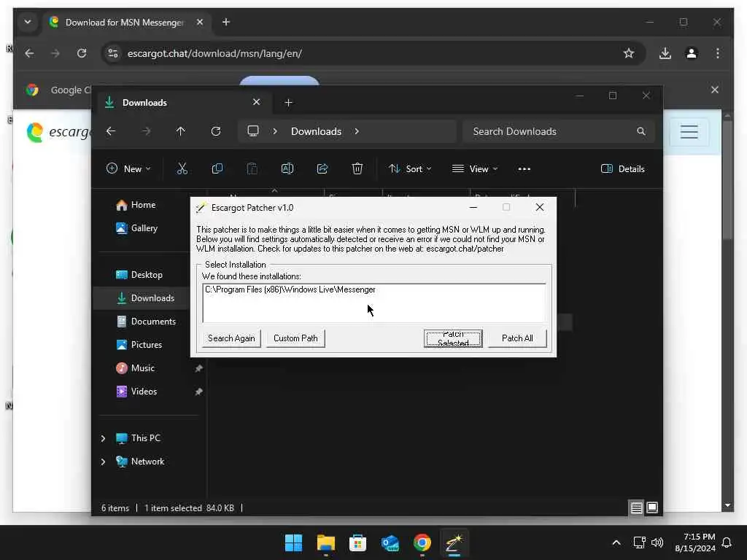Open Videos in Explorer sidebar
The width and height of the screenshot is (747, 560).
click(x=144, y=392)
